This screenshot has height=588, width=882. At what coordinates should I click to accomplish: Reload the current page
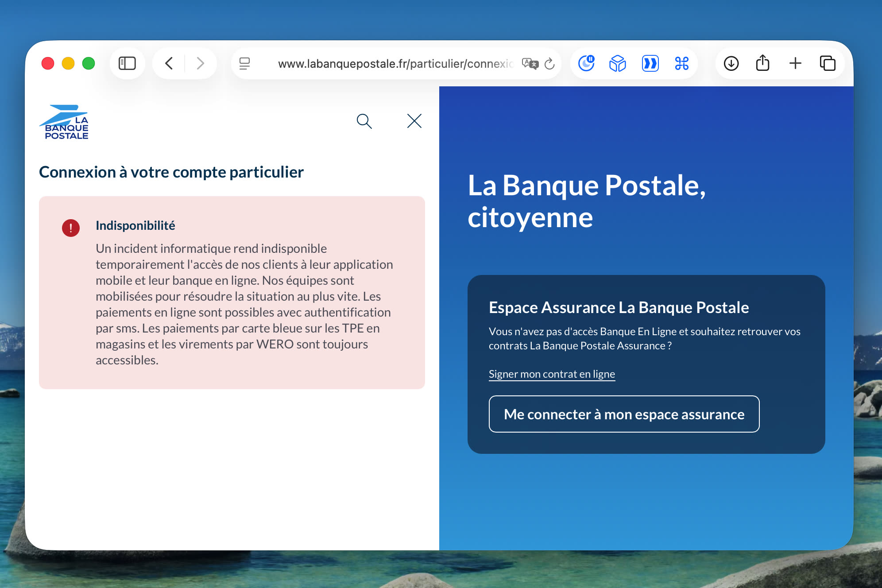tap(550, 63)
